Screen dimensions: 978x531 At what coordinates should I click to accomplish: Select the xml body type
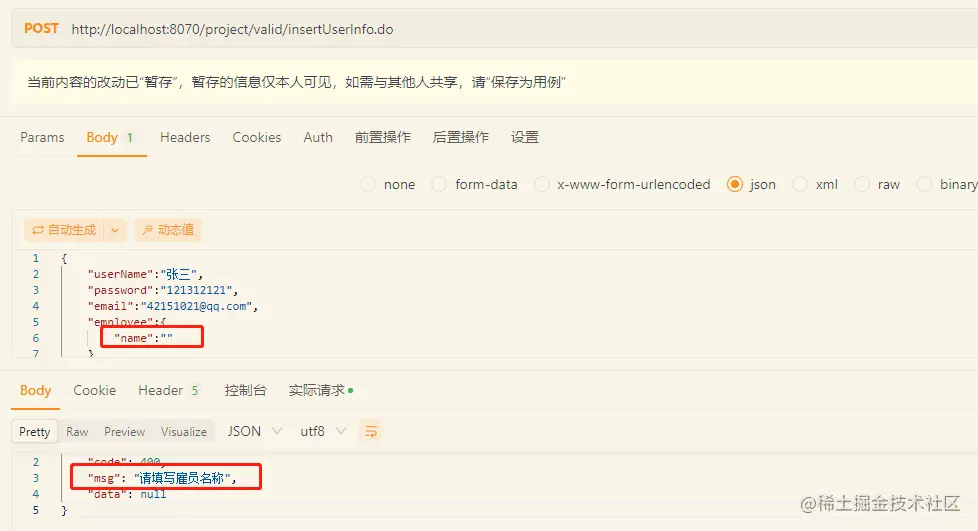click(x=815, y=184)
